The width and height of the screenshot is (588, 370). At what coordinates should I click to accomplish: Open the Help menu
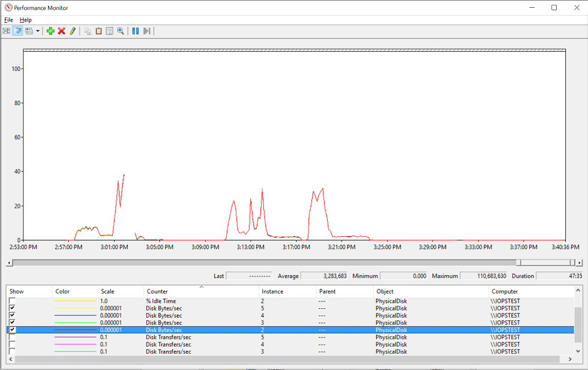[x=26, y=20]
